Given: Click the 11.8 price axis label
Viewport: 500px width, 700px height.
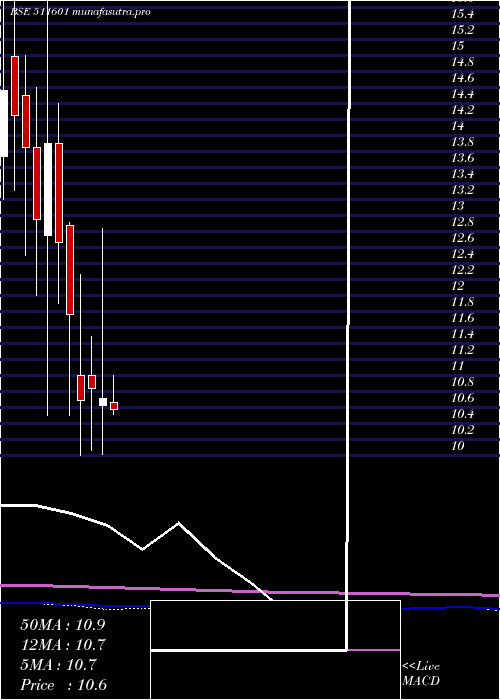Looking at the screenshot, I should 462,302.
